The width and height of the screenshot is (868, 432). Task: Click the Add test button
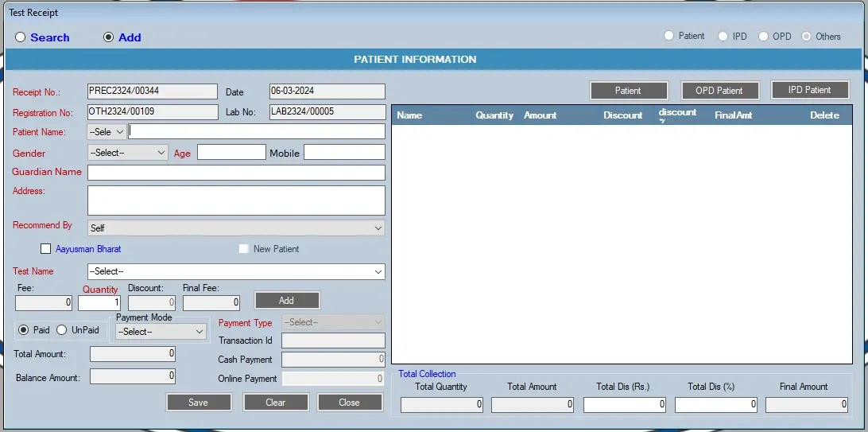click(287, 301)
